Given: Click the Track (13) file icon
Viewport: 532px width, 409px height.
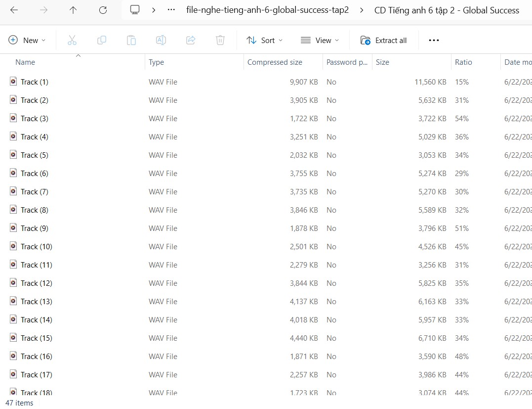Looking at the screenshot, I should click(13, 301).
